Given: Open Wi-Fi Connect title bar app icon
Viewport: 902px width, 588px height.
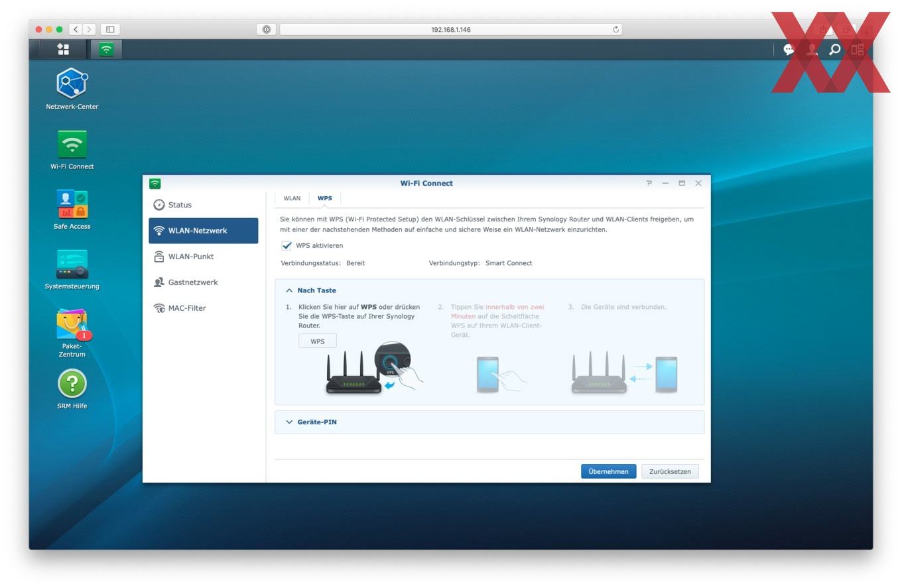Looking at the screenshot, I should coord(155,184).
